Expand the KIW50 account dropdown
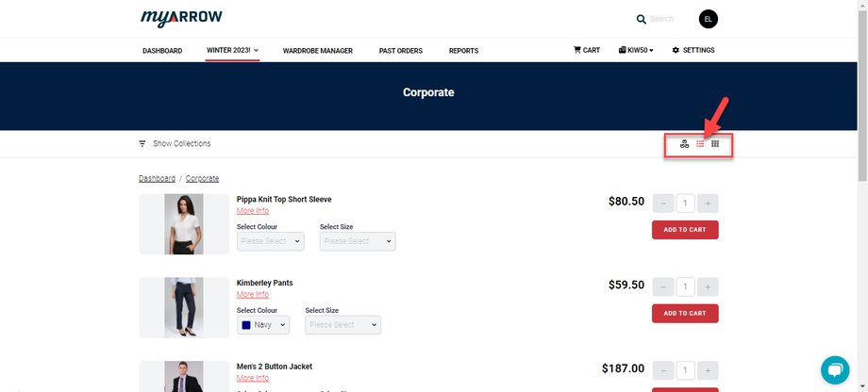Screen dimensions: 868x392 [x=636, y=50]
